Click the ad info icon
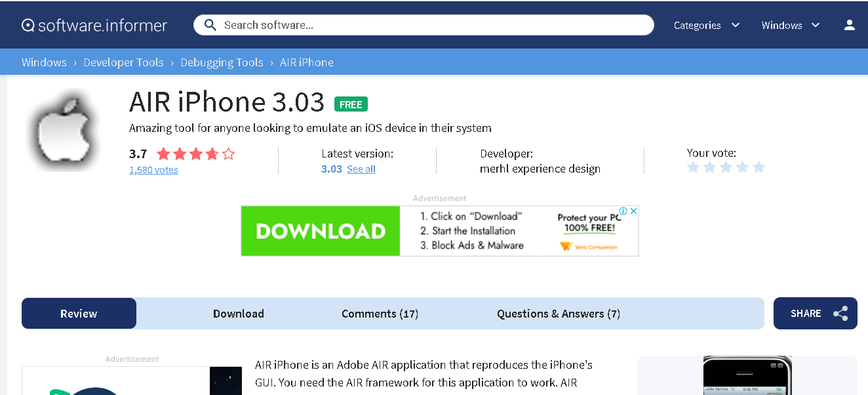 tap(624, 211)
